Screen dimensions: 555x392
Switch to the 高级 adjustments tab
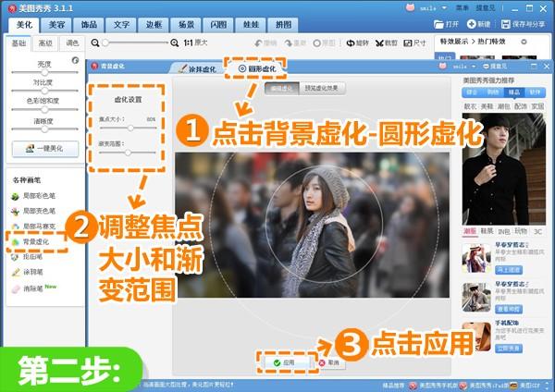click(45, 43)
